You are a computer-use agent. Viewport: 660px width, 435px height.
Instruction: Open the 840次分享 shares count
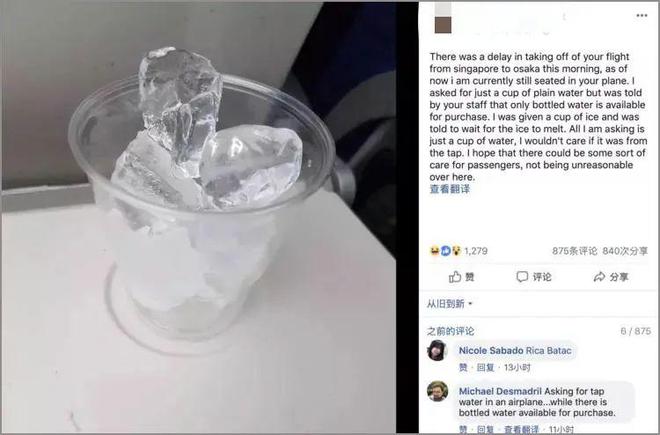coord(625,251)
